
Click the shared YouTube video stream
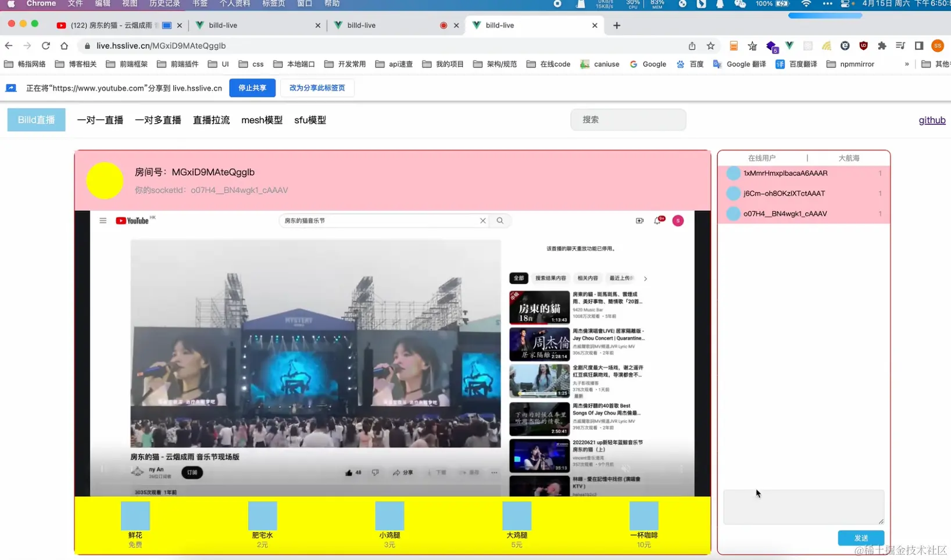(x=392, y=353)
